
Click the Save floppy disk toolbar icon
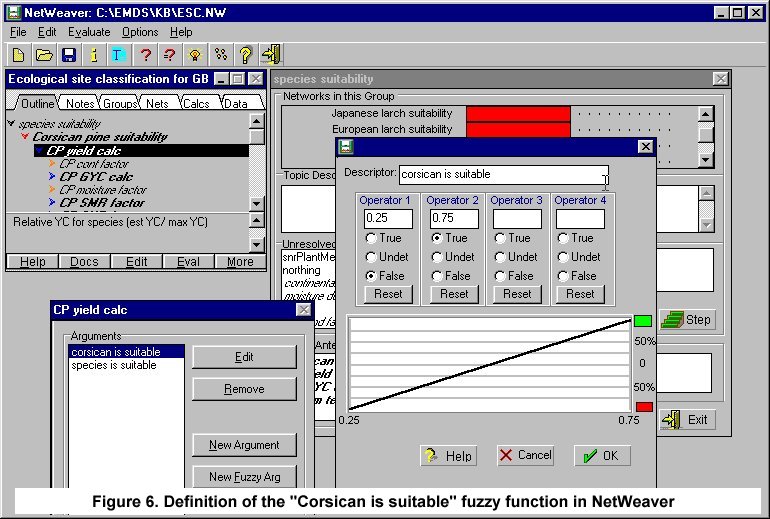[x=69, y=55]
